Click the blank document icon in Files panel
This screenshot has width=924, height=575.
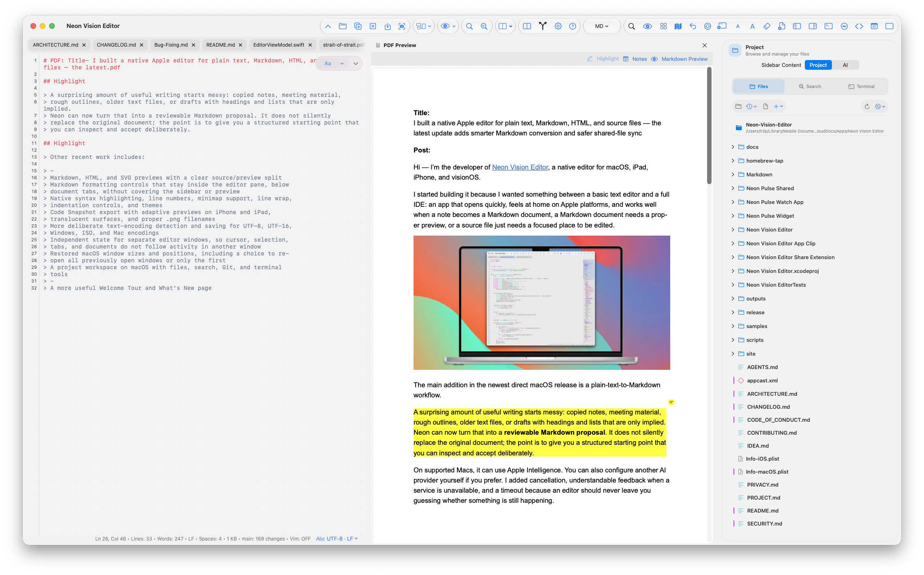765,107
